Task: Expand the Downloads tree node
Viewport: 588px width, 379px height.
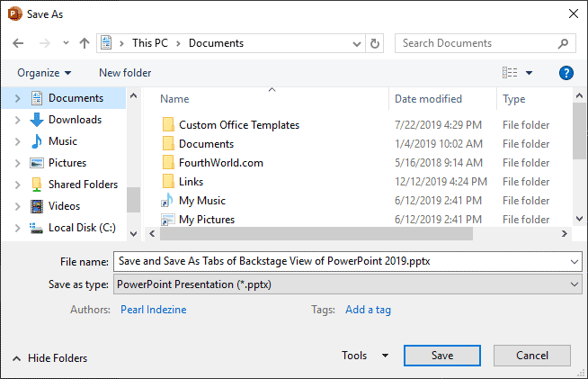Action: point(17,120)
